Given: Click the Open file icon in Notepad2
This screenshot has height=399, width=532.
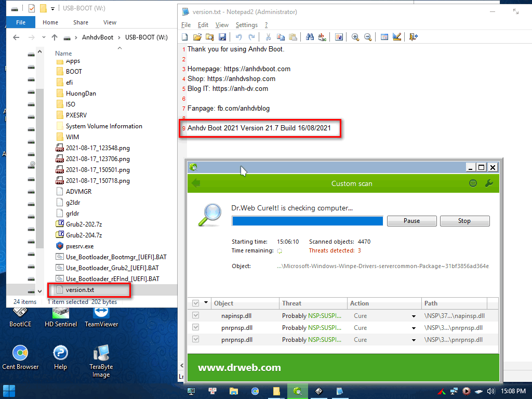Looking at the screenshot, I should pos(197,37).
